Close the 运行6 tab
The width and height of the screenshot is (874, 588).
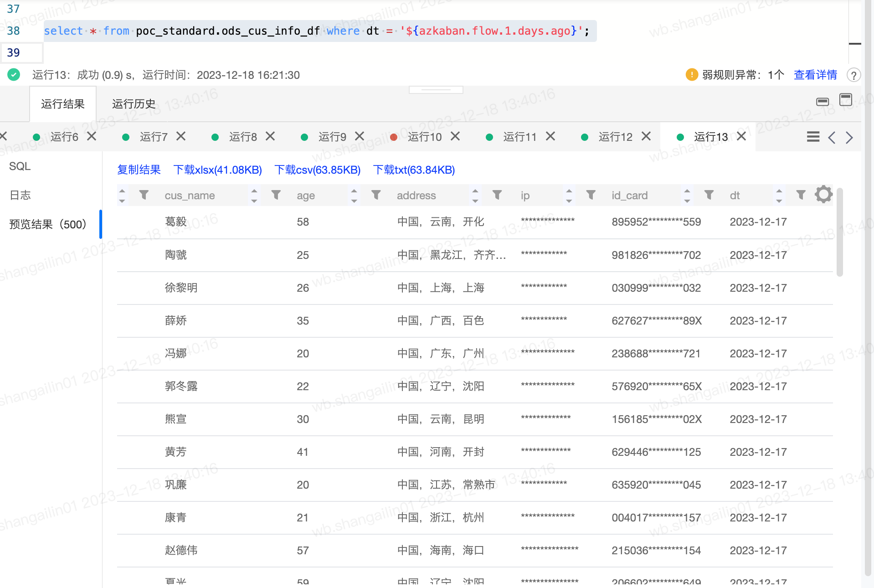92,136
